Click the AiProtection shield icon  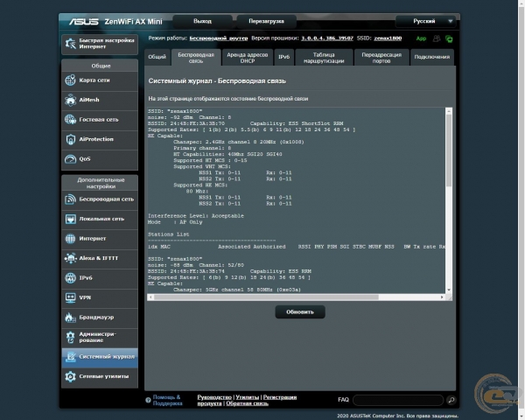(70, 139)
